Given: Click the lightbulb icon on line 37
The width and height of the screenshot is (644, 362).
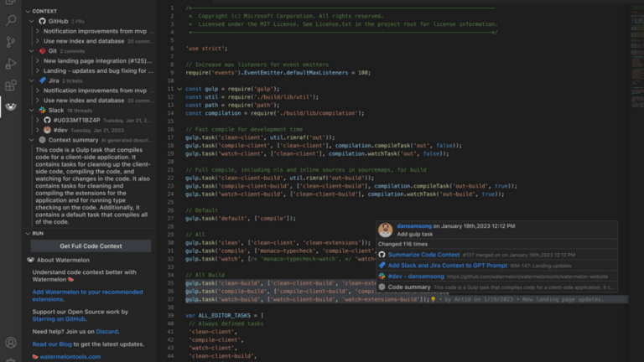Looking at the screenshot, I should click(x=433, y=300).
